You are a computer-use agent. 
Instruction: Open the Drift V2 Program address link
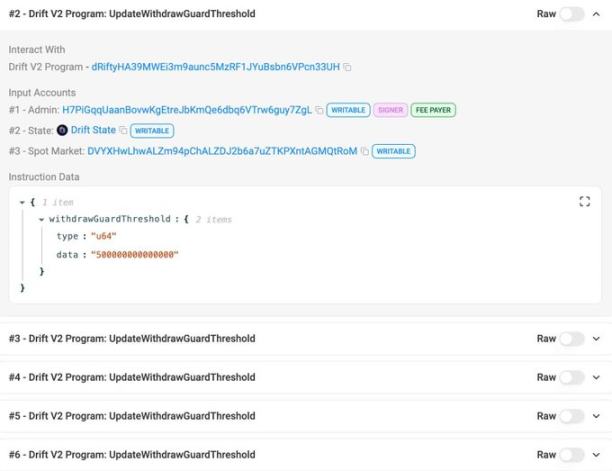pyautogui.click(x=215, y=67)
